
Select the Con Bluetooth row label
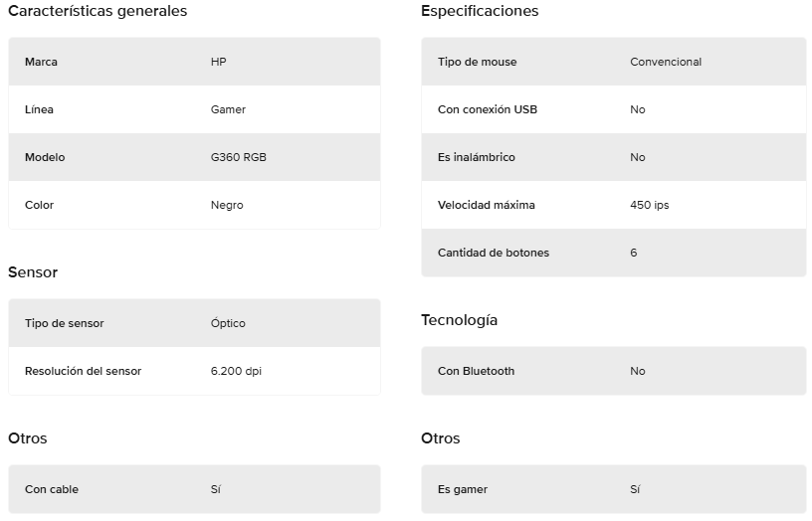pos(476,371)
